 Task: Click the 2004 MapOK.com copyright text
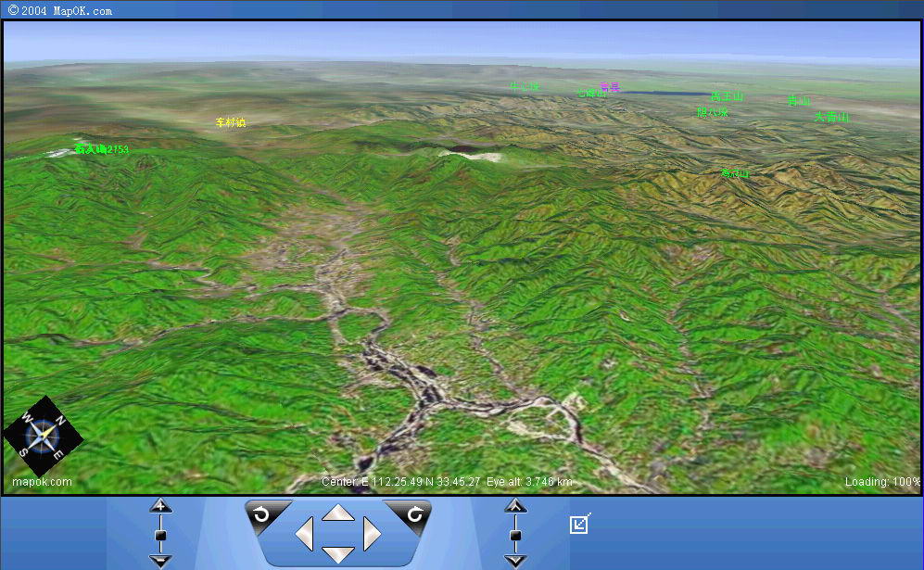(x=60, y=10)
